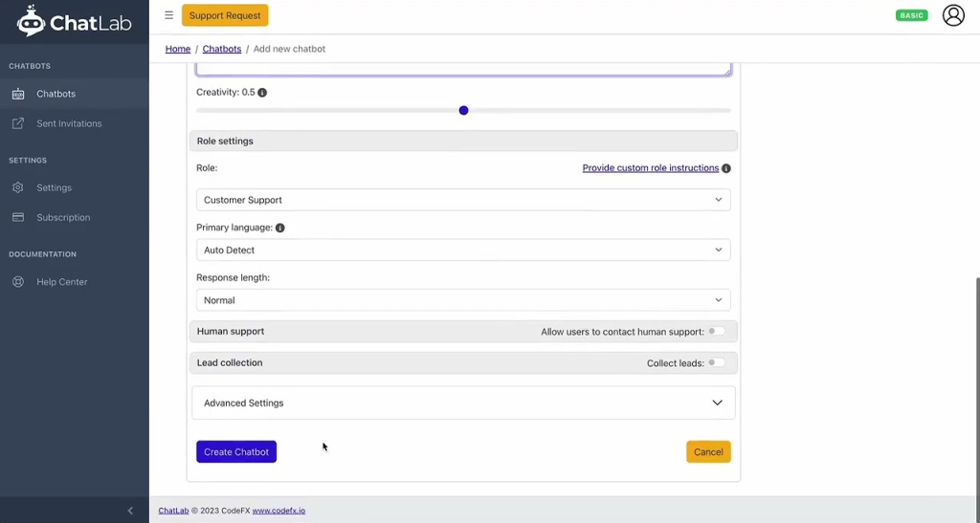Viewport: 980px width, 523px height.
Task: Click info icon beside custom role instructions
Action: click(x=725, y=168)
